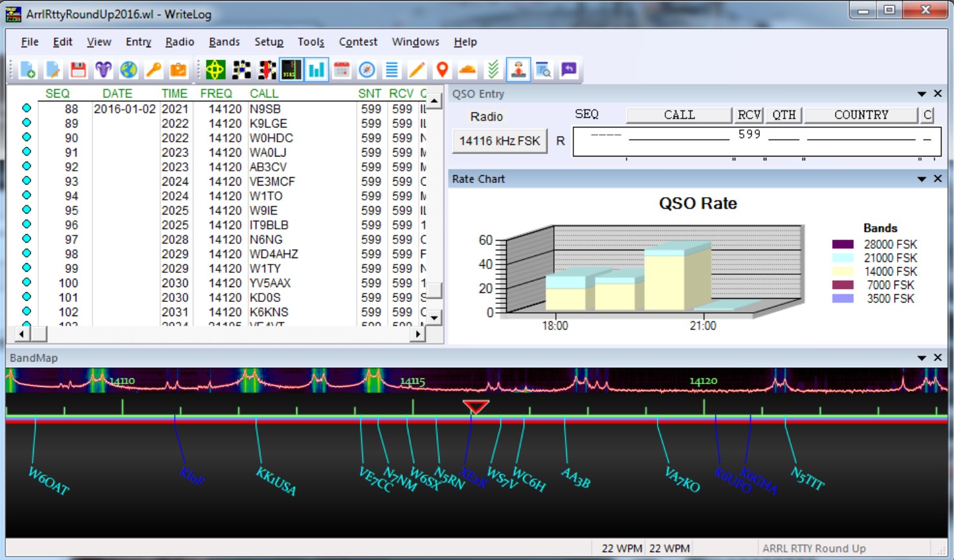Image resolution: width=954 pixels, height=560 pixels.
Task: Open the Entry menu
Action: pos(139,42)
